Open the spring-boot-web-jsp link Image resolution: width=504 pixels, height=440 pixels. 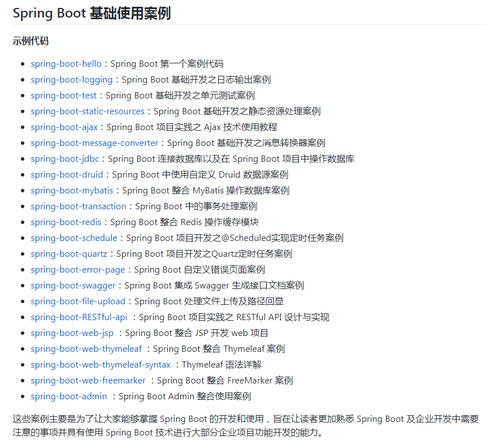[x=72, y=333]
